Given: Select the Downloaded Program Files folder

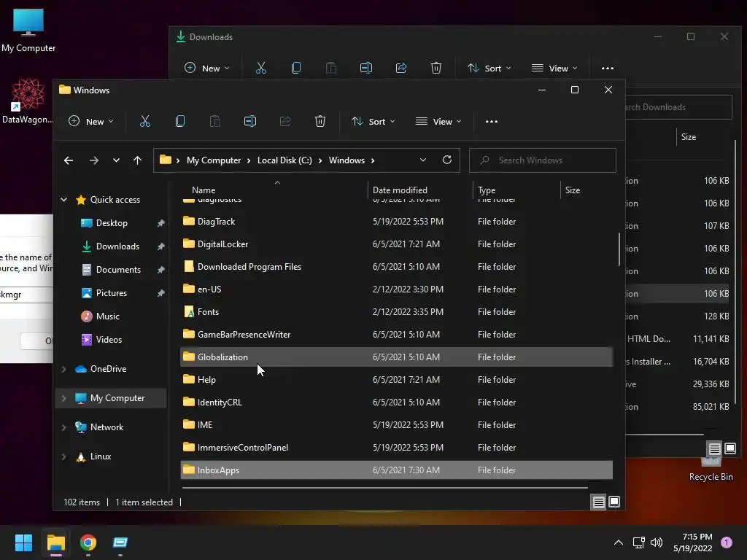Looking at the screenshot, I should click(x=396, y=267).
